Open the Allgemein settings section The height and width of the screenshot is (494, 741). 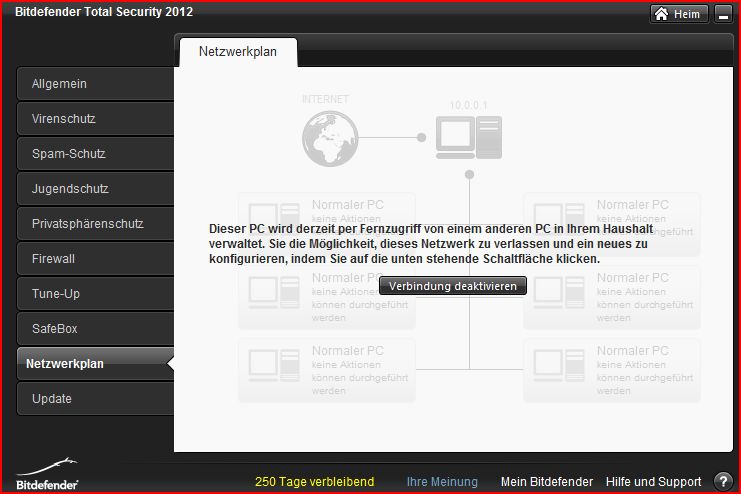pyautogui.click(x=96, y=84)
